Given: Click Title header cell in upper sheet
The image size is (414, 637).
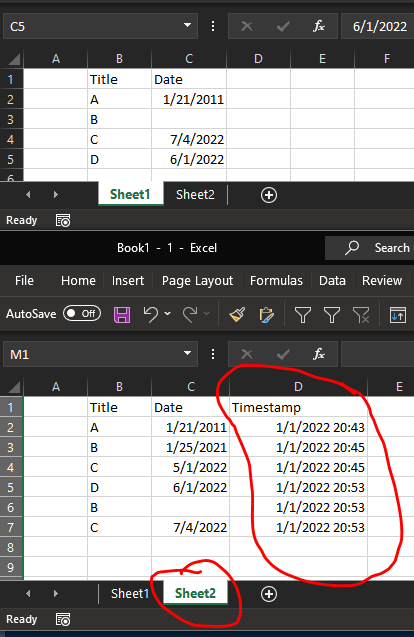Looking at the screenshot, I should coord(119,80).
